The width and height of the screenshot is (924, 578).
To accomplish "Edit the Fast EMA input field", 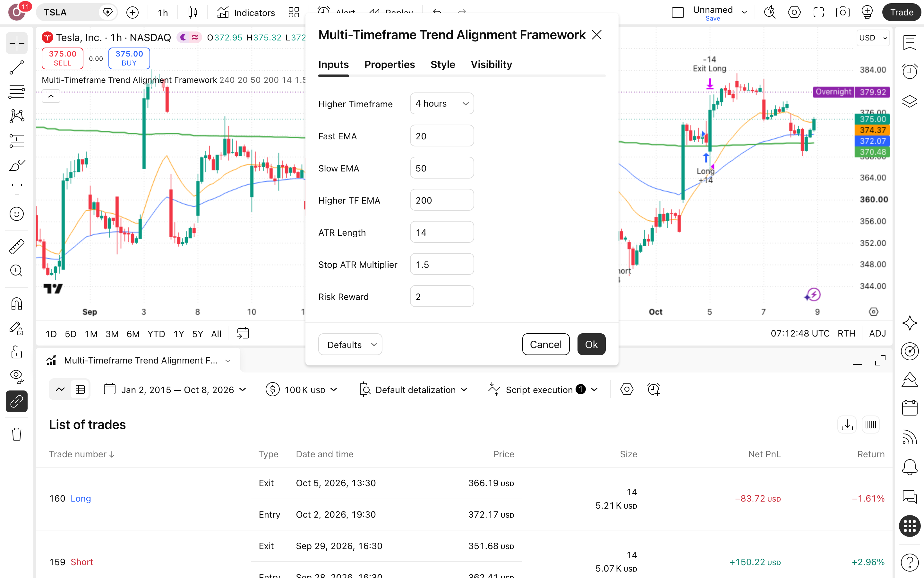I will tap(442, 136).
